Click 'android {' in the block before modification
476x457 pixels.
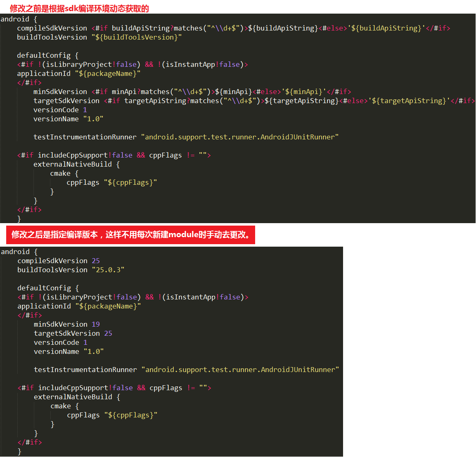19,19
